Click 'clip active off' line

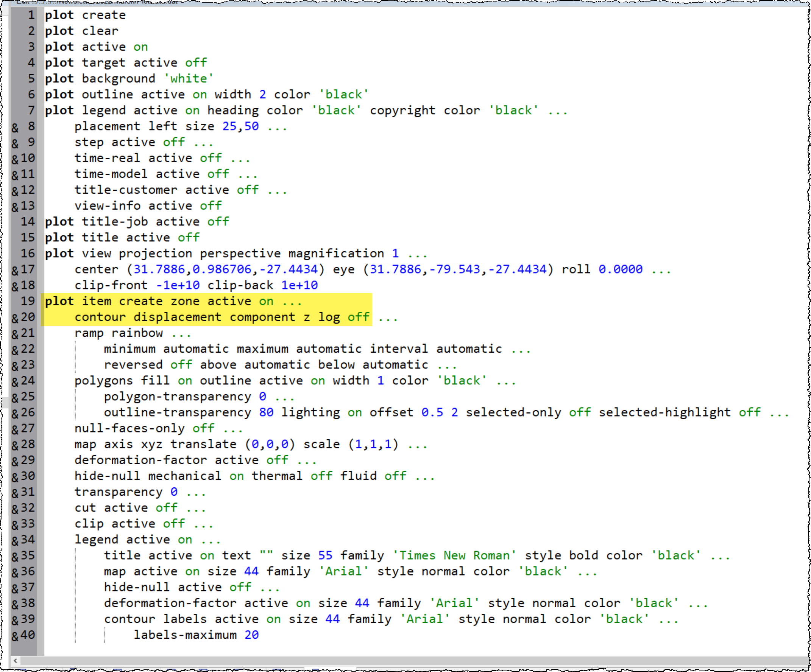[144, 523]
